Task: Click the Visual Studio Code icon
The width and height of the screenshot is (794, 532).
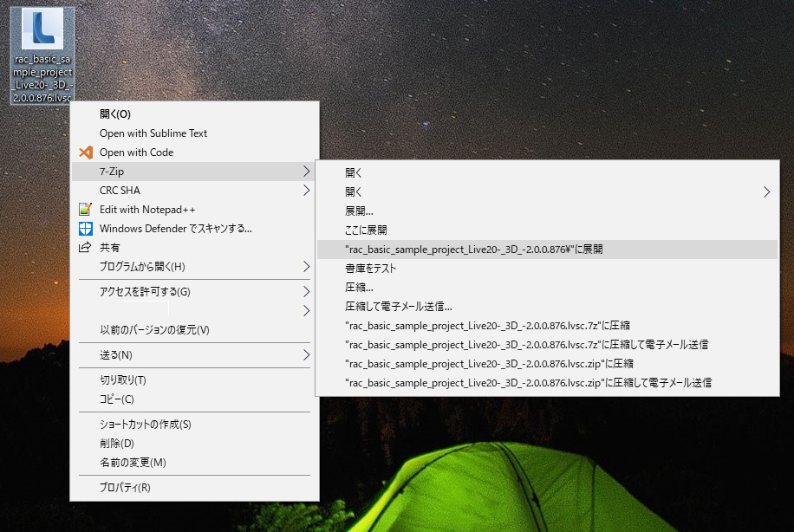Action: (86, 152)
